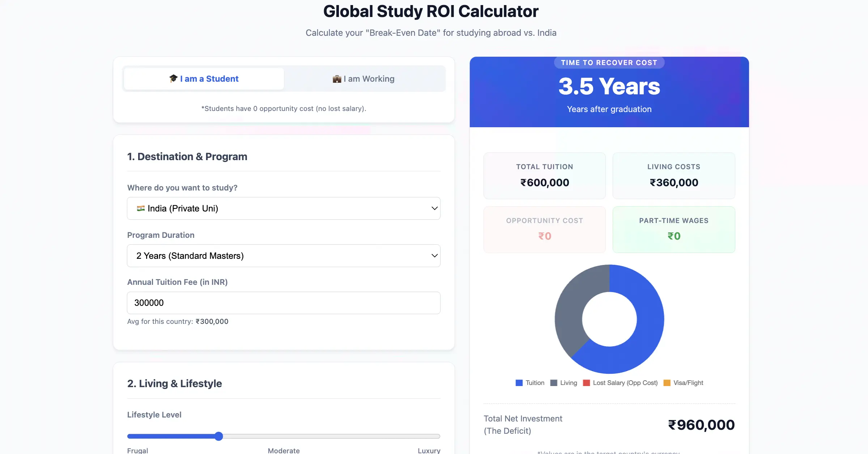868x454 pixels.
Task: Click the briefcase icon on Working tab
Action: (x=337, y=78)
